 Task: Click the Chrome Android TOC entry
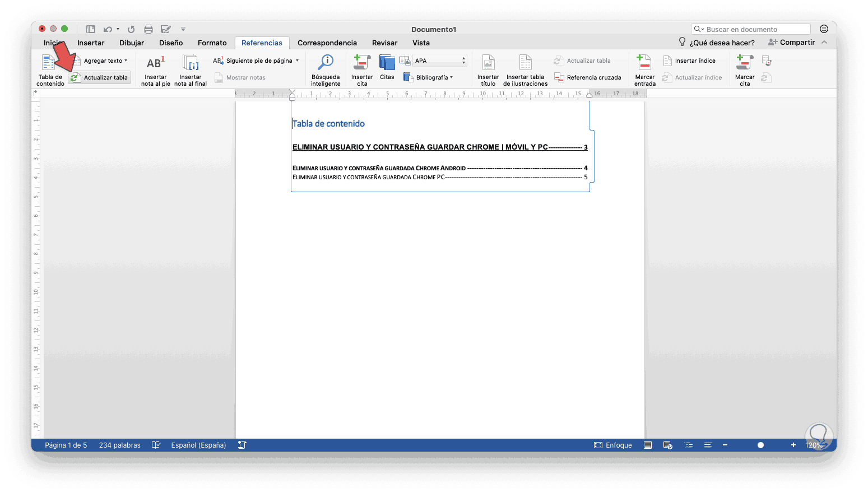(440, 168)
